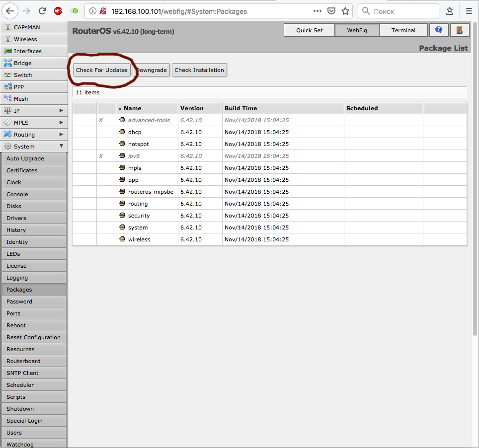This screenshot has width=479, height=448.
Task: Click the browser forward arrow
Action: click(26, 11)
